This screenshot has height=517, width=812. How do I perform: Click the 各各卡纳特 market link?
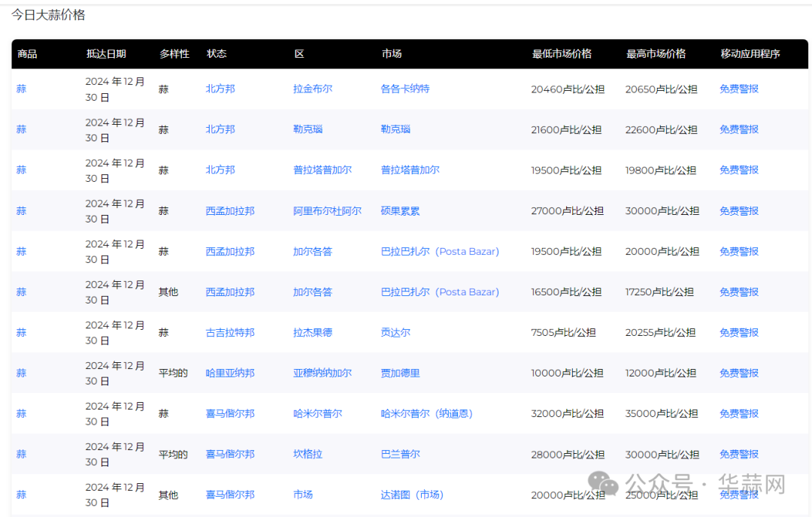[404, 89]
